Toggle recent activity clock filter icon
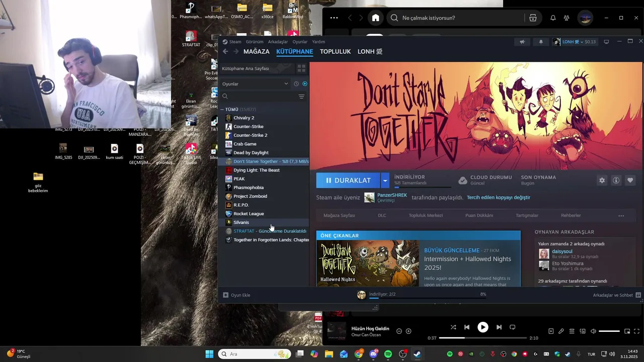 [x=296, y=83]
